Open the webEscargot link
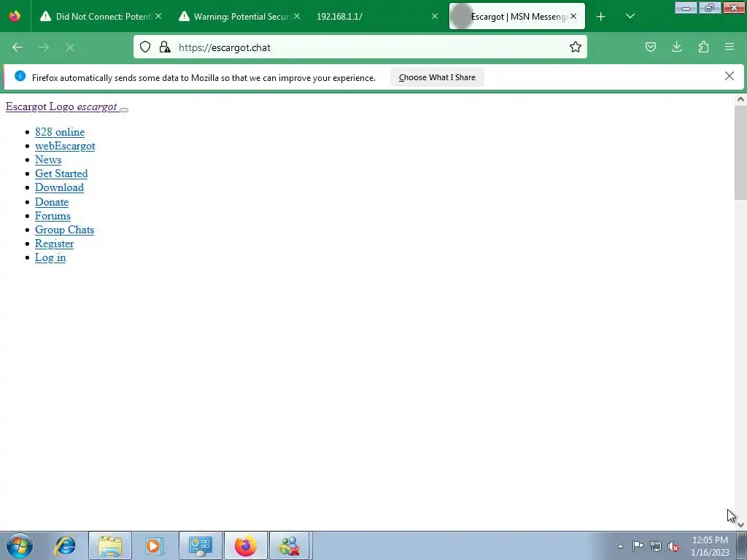 [x=65, y=146]
